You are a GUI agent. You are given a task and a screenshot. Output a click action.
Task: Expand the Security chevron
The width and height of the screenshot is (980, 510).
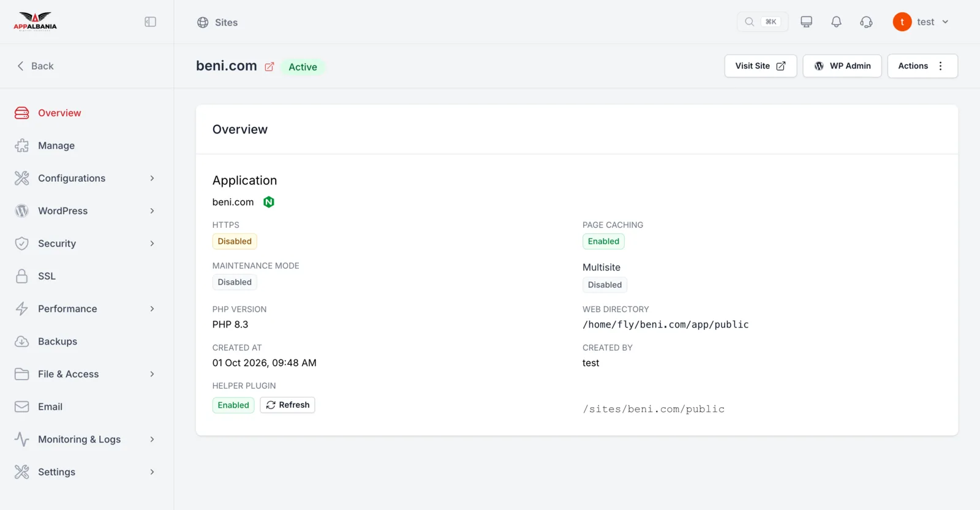click(x=152, y=244)
